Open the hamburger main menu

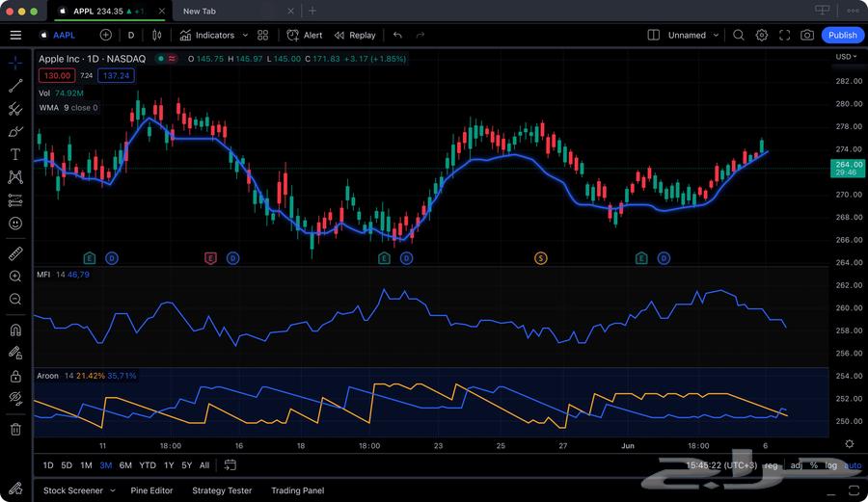pos(15,35)
